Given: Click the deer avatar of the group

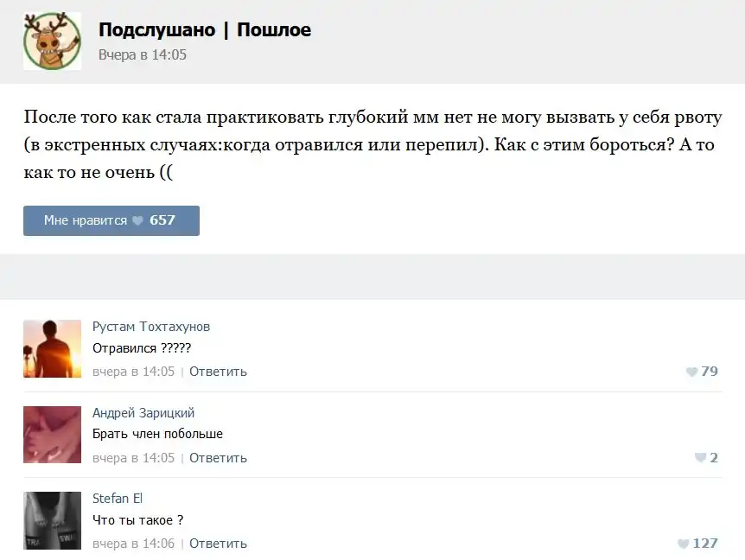Looking at the screenshot, I should coord(52,41).
